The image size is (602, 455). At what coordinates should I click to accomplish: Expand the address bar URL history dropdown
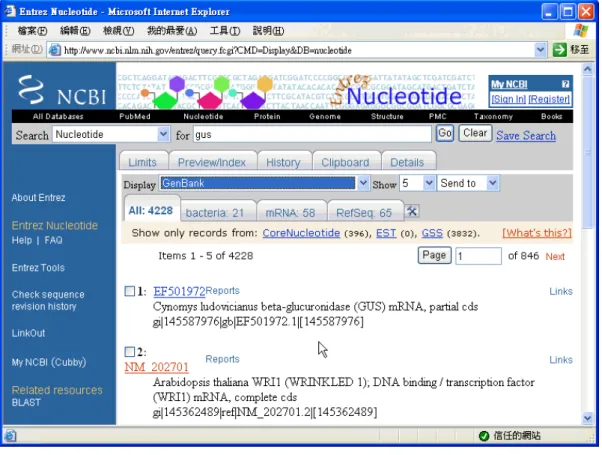(540, 50)
